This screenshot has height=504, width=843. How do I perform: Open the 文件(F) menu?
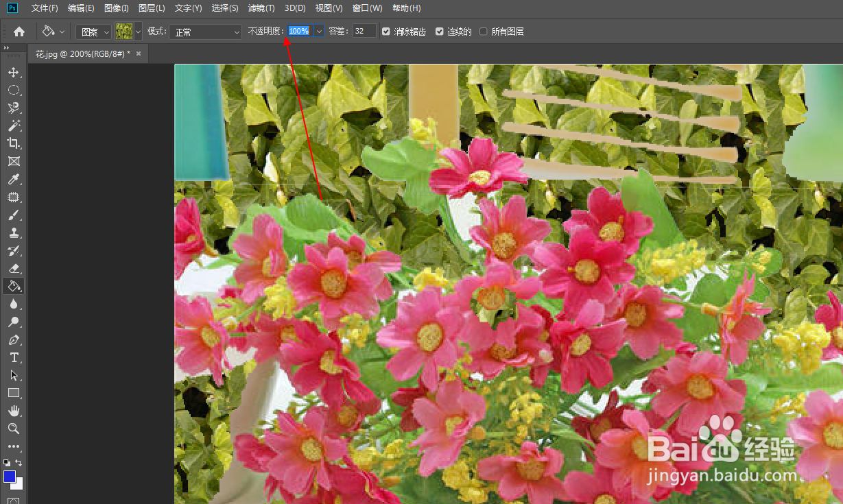[x=45, y=8]
